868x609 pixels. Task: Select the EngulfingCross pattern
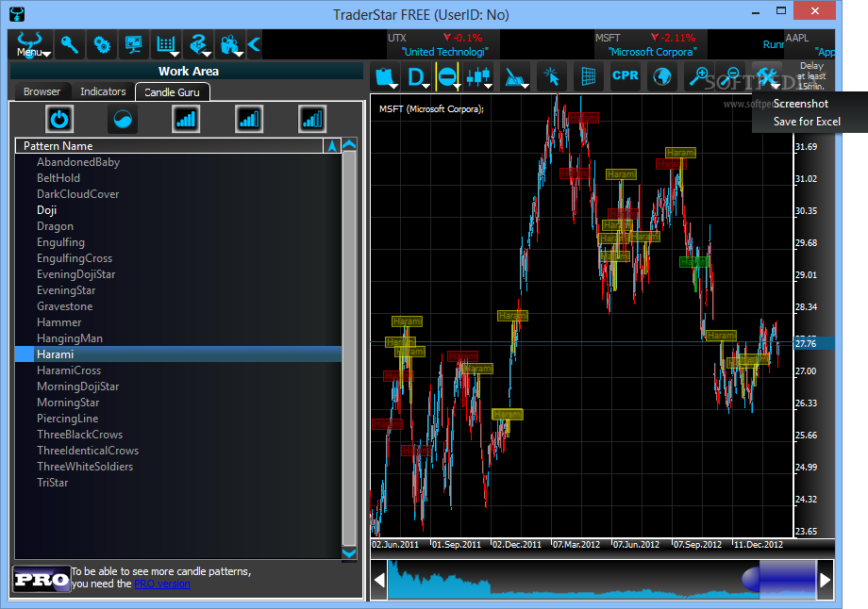click(178, 258)
